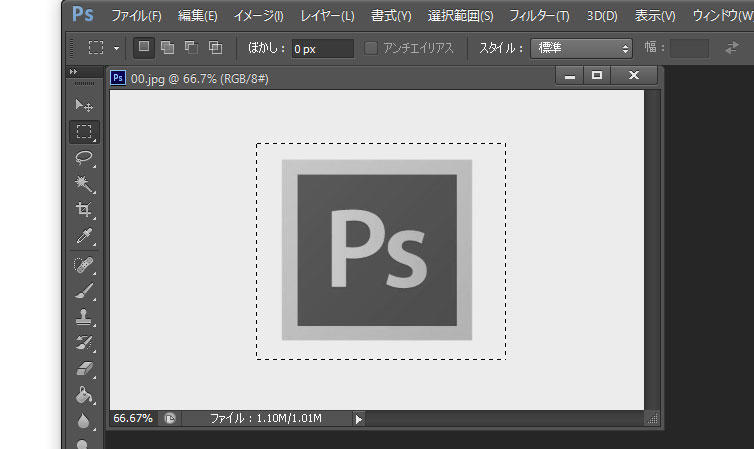Select the Crop tool
754x449 pixels.
click(x=84, y=210)
